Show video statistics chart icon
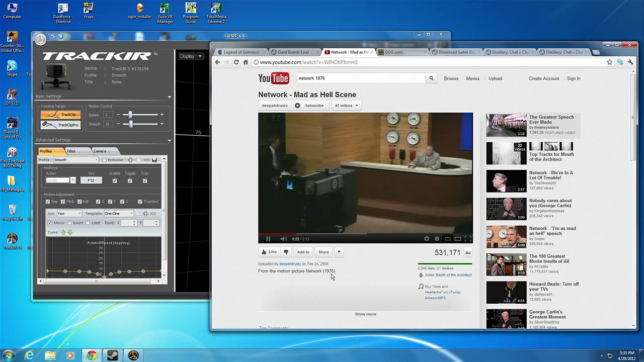Viewport: 644px width, 362px height. 468,252
